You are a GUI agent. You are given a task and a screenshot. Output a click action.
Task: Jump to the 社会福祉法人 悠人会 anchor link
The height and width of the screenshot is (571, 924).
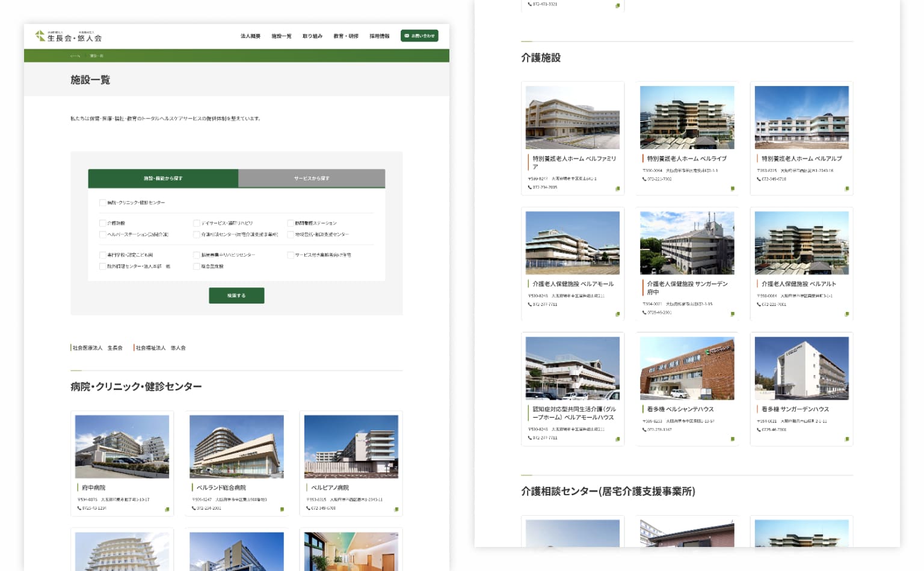(161, 348)
